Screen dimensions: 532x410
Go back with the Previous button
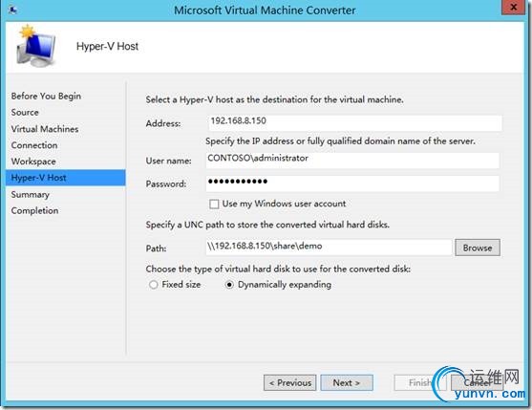(290, 383)
